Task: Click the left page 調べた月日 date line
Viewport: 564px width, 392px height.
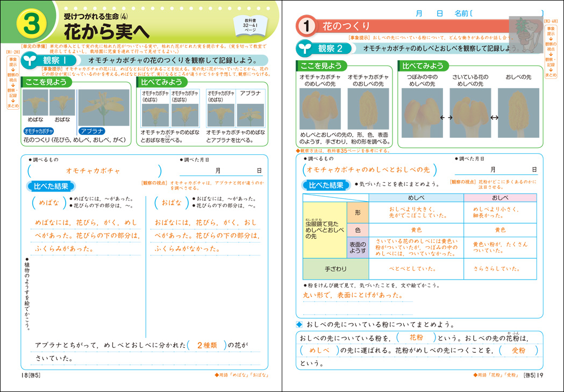Action: tap(221, 171)
